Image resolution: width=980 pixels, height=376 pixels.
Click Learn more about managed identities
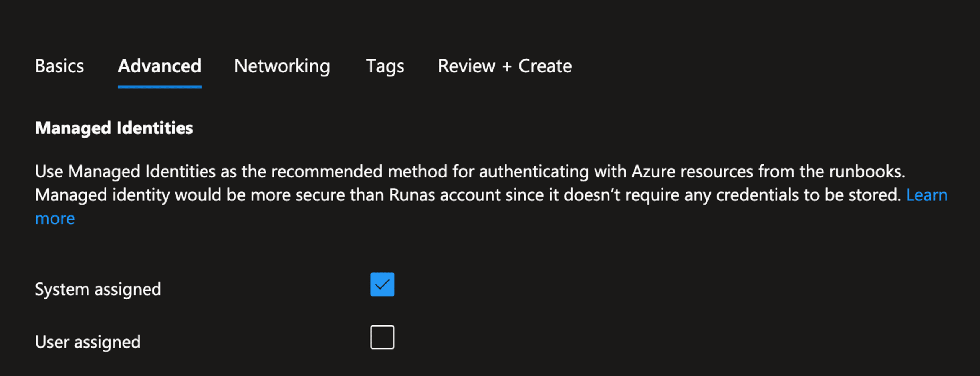tap(926, 195)
